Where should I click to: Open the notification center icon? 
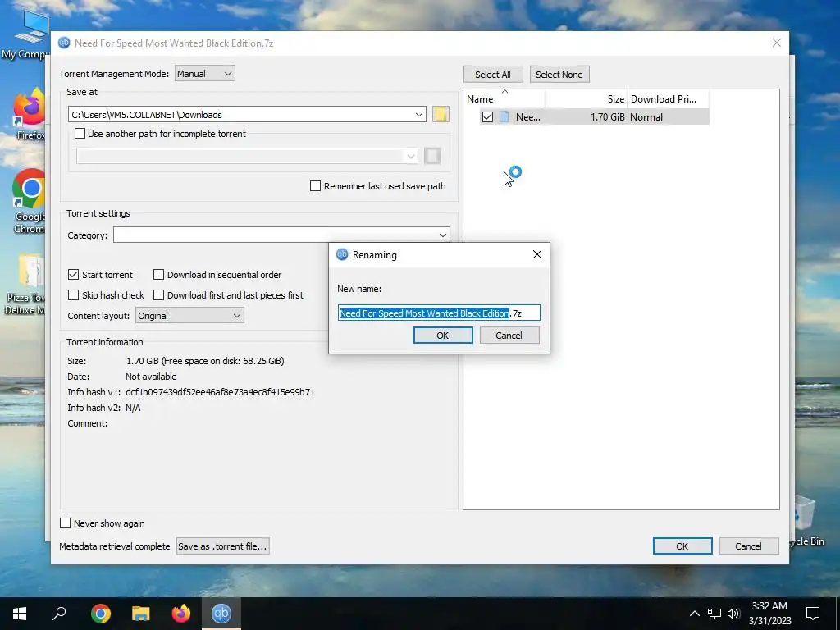(x=813, y=614)
